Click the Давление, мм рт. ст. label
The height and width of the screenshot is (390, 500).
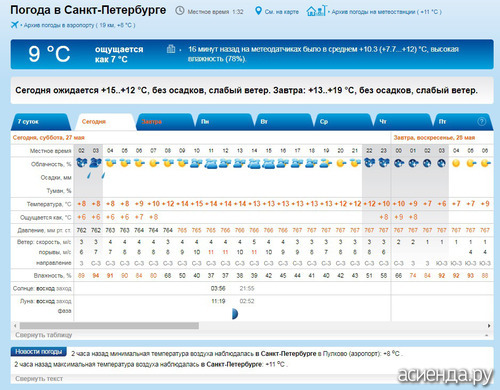44,230
